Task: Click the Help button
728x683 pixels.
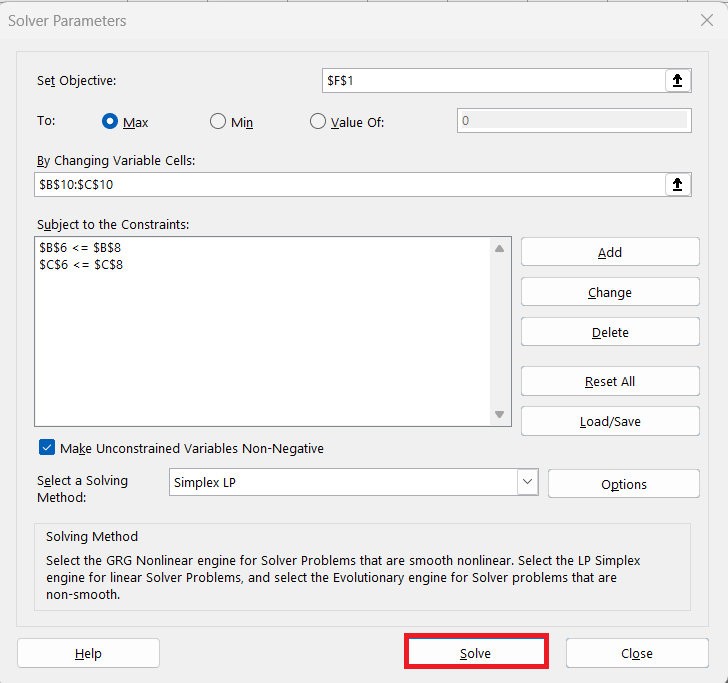Action: pos(88,653)
